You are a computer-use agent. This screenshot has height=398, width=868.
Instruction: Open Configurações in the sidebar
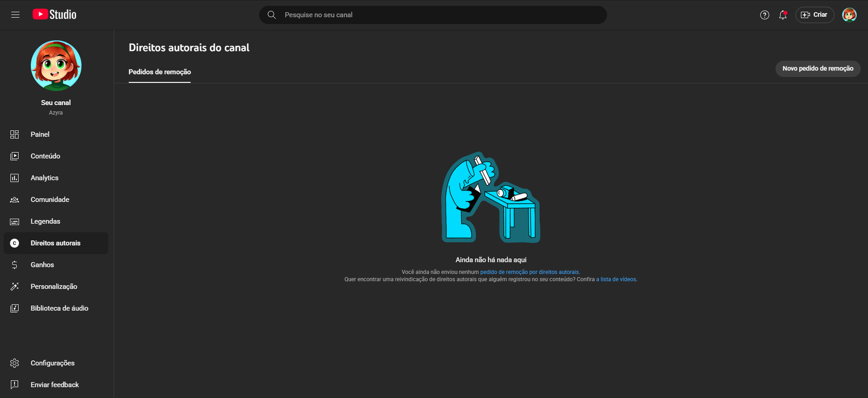point(56,363)
